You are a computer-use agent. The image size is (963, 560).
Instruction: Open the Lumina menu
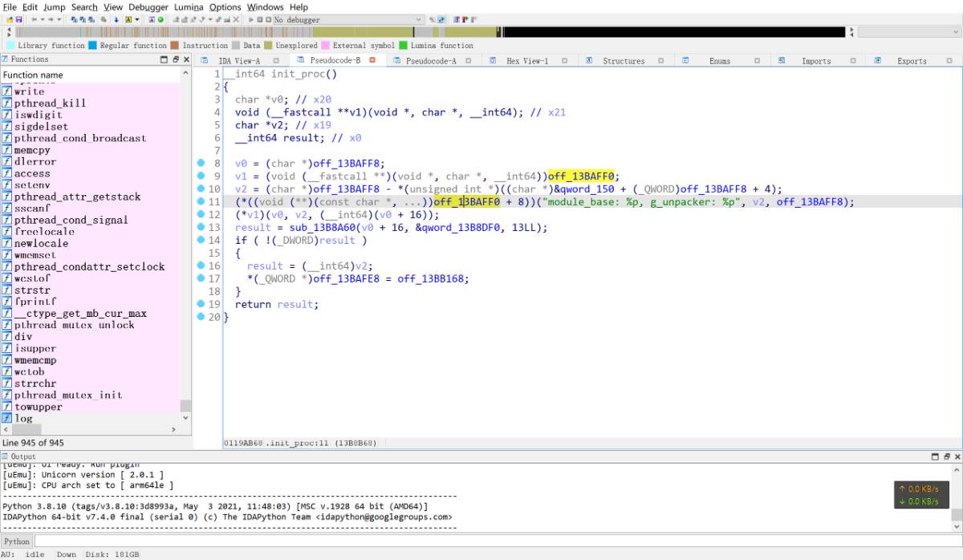pos(189,6)
